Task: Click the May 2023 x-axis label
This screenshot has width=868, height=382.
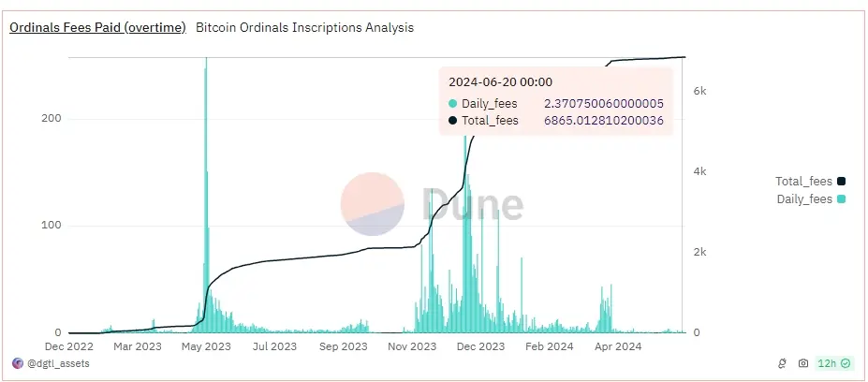Action: [206, 346]
